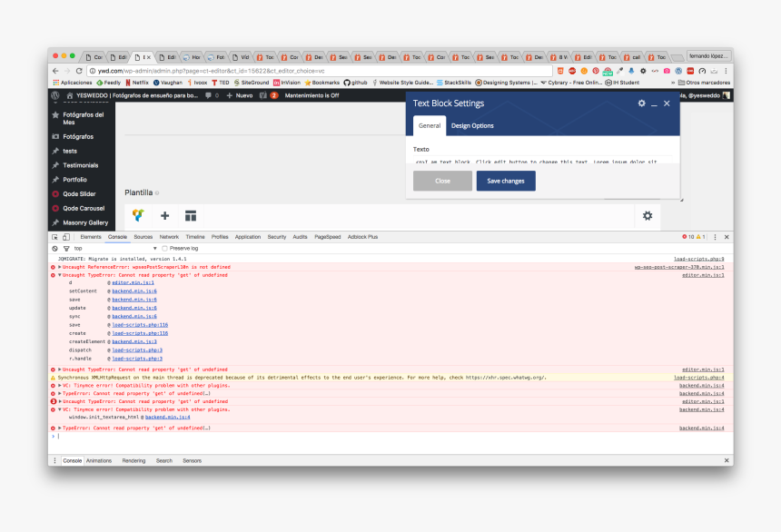Click the Yoast SEO icon with badge 2

(269, 95)
